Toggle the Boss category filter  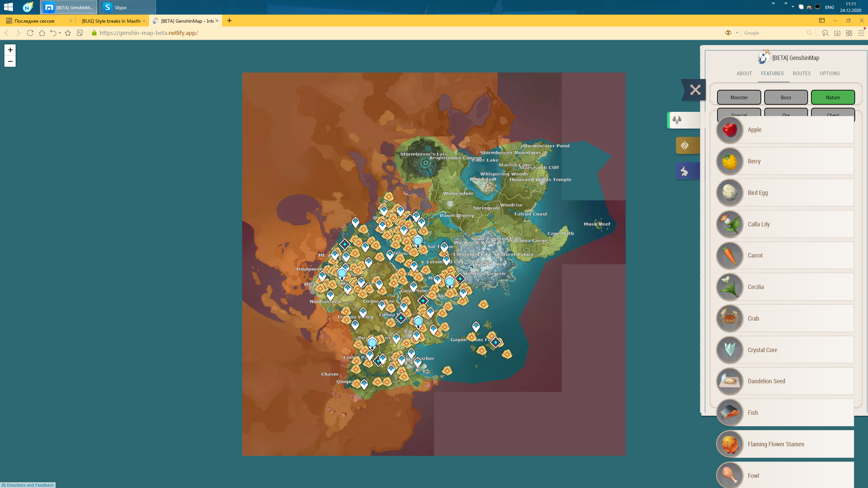(x=786, y=98)
